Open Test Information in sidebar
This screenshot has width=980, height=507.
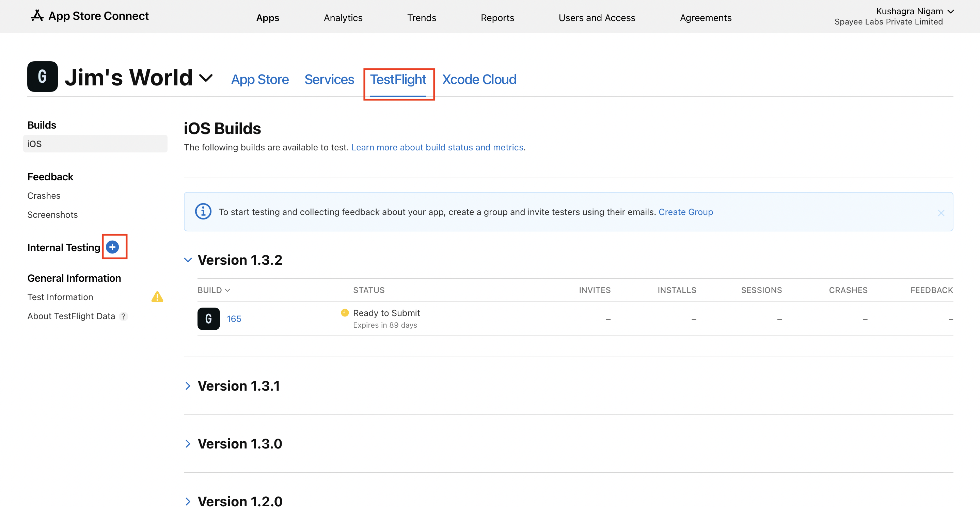click(60, 297)
